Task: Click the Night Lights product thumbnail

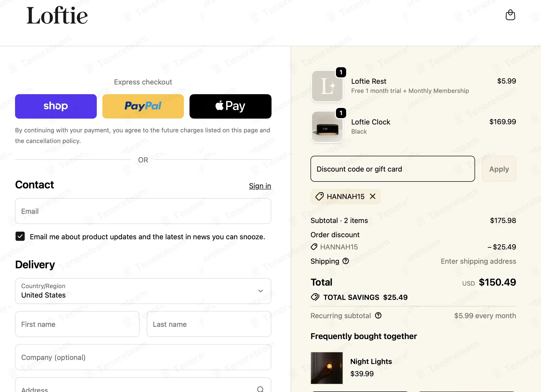Action: (327, 368)
